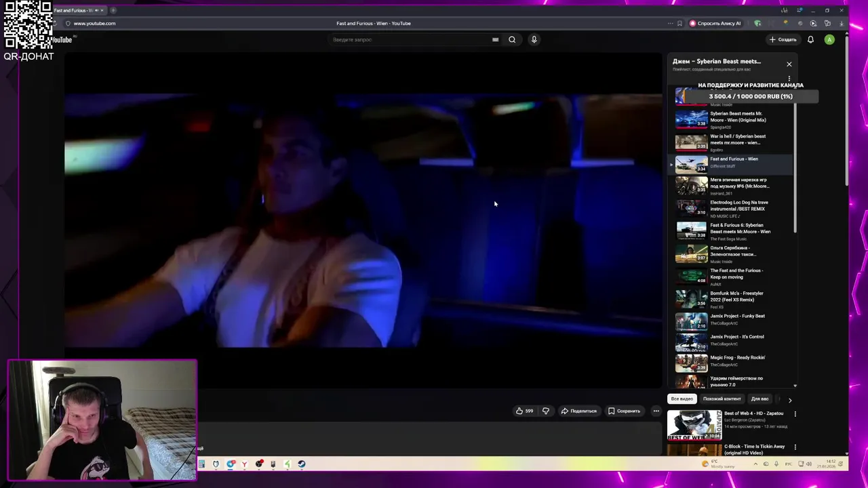The width and height of the screenshot is (868, 488).
Task: Click the Спросить Алису AI button
Action: pos(715,23)
